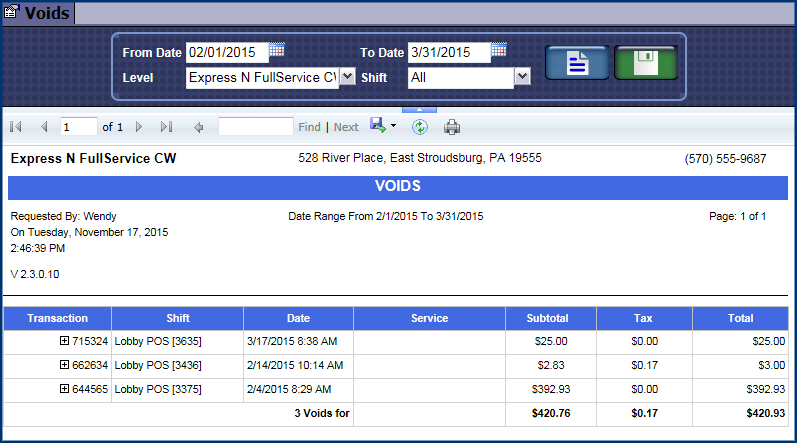
Task: Click the blue view report button
Action: (576, 63)
